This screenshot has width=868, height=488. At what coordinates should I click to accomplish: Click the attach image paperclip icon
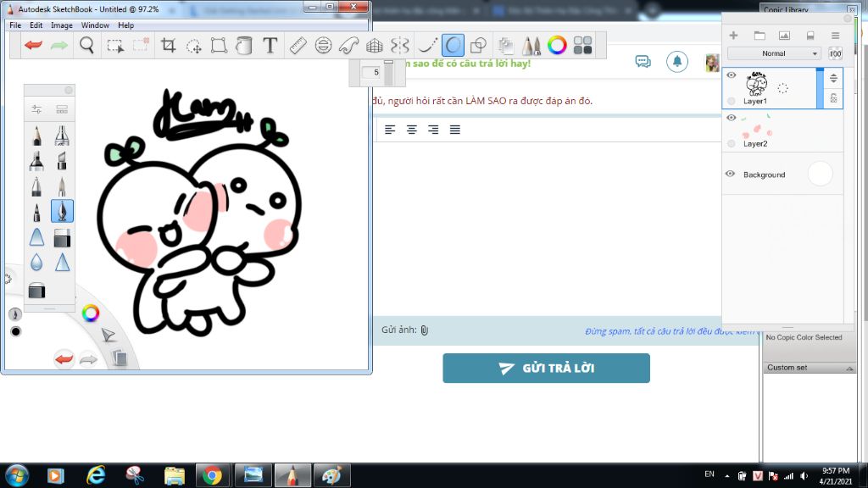[x=425, y=330]
